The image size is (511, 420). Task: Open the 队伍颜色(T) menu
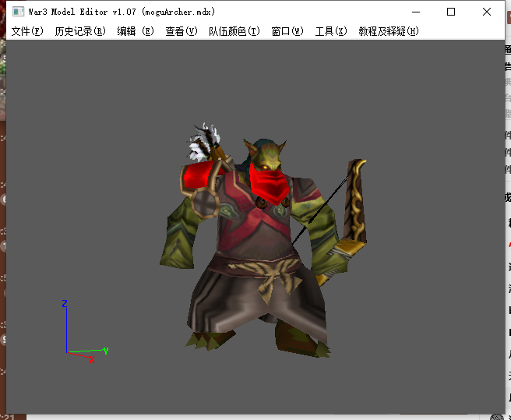[x=234, y=31]
